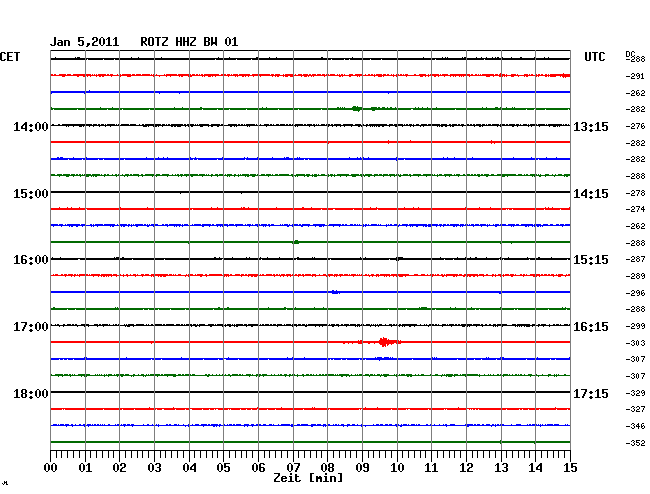The width and height of the screenshot is (650, 494).
Task: Select the DC value -346
Action: coord(635,426)
